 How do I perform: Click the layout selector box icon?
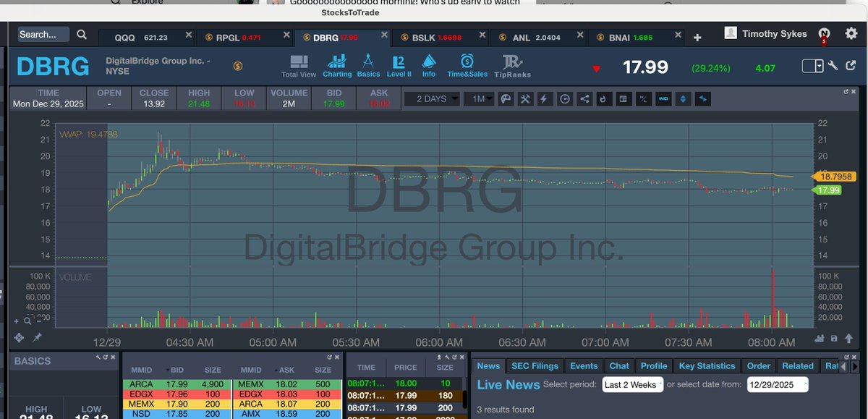pyautogui.click(x=813, y=66)
